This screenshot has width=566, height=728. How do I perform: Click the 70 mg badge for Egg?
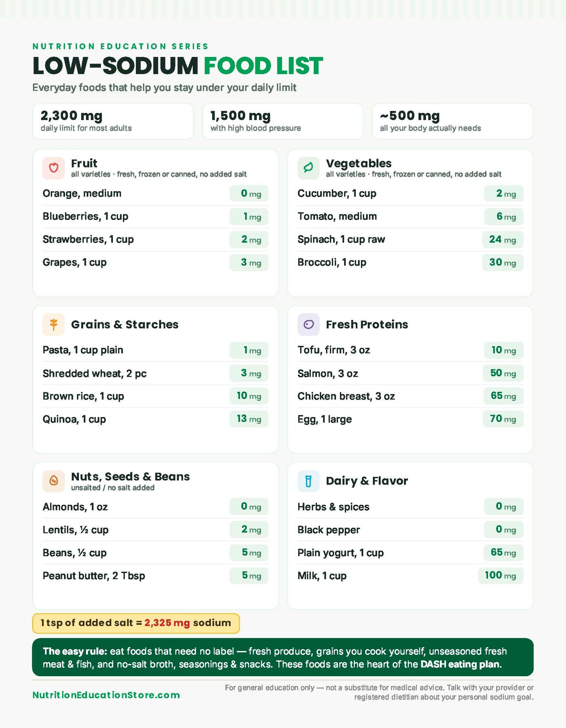coord(503,419)
